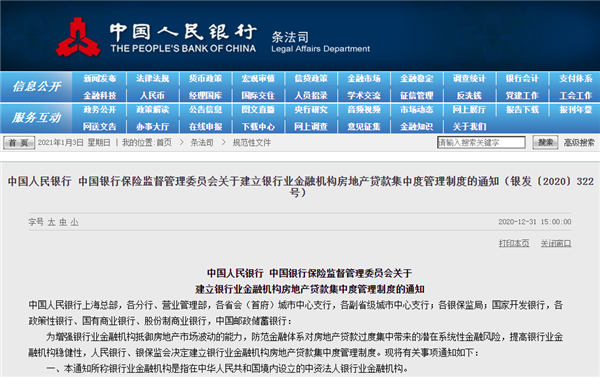Select 银行会计 navigation link
This screenshot has height=377, width=600.
point(522,78)
